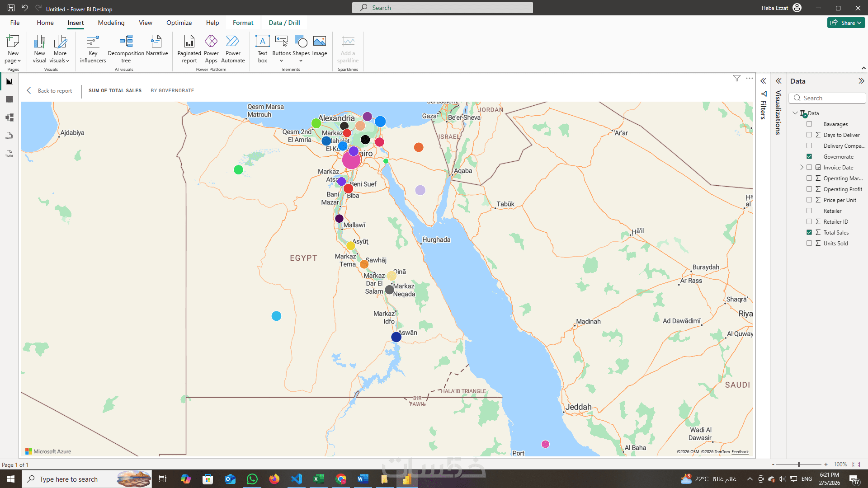Open the Shapes dropdown menu
868x488 pixels.
click(x=301, y=50)
